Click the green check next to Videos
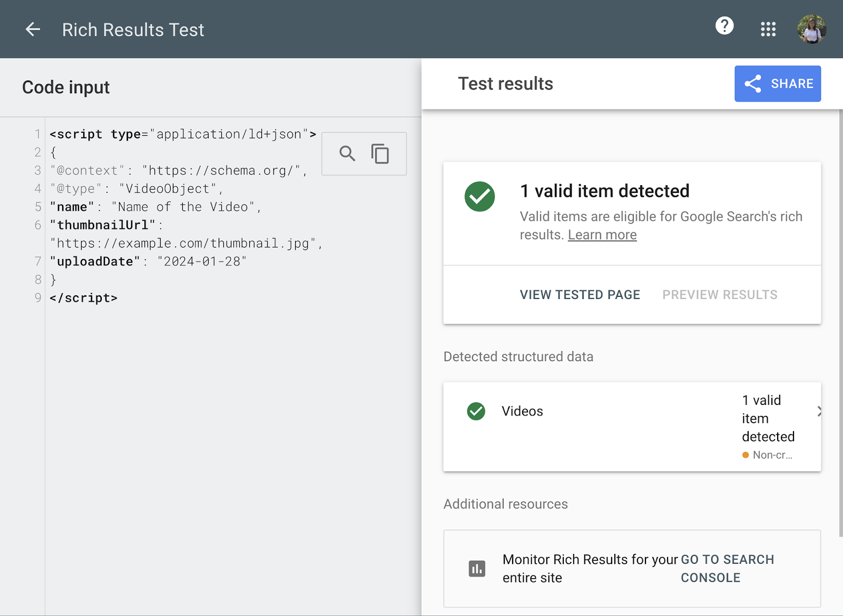Screen dimensions: 843x616 [475, 411]
